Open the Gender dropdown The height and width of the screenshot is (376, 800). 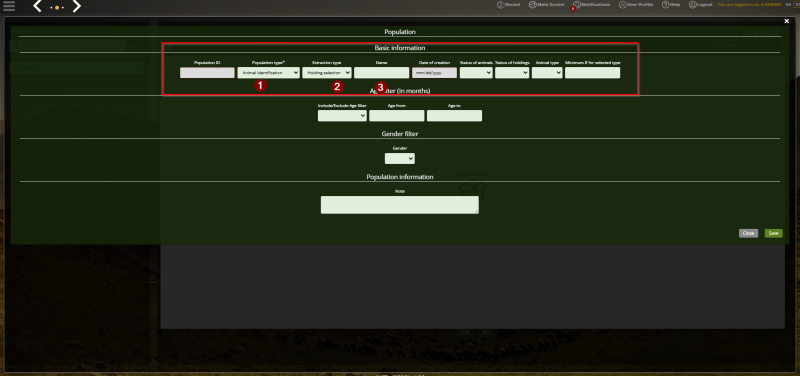pyautogui.click(x=399, y=159)
